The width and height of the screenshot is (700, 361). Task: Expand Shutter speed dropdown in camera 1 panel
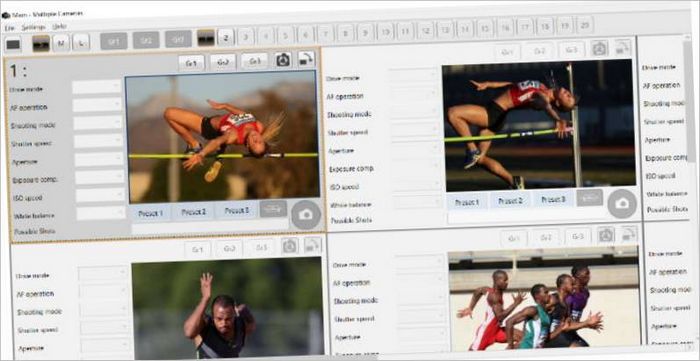click(98, 141)
